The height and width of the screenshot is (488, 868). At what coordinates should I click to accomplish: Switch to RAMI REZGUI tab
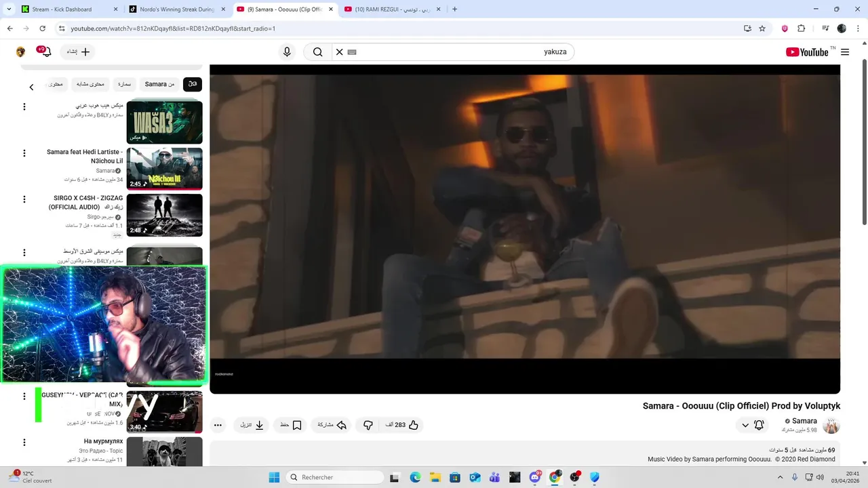[x=393, y=9]
